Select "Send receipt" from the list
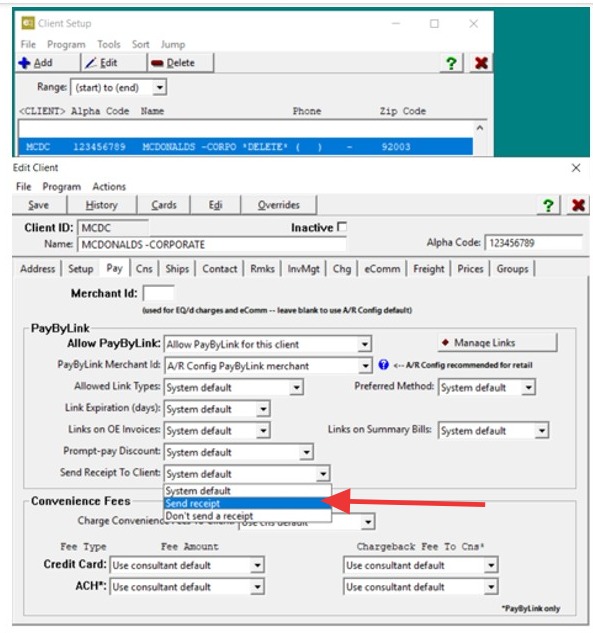Viewport: 593px width, 633px height. (247, 503)
